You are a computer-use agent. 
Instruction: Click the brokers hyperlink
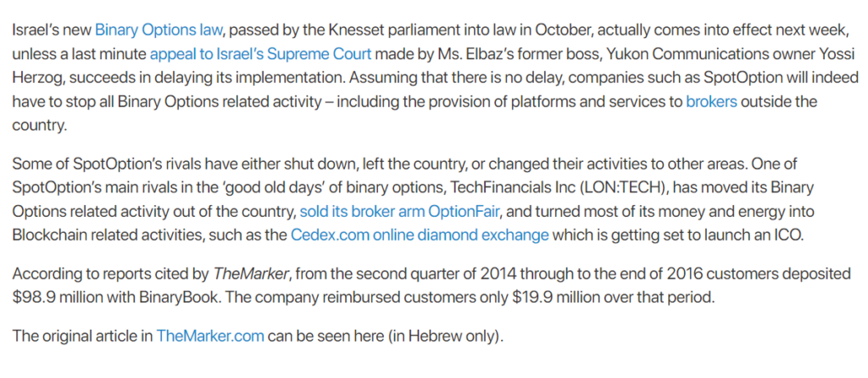(711, 102)
